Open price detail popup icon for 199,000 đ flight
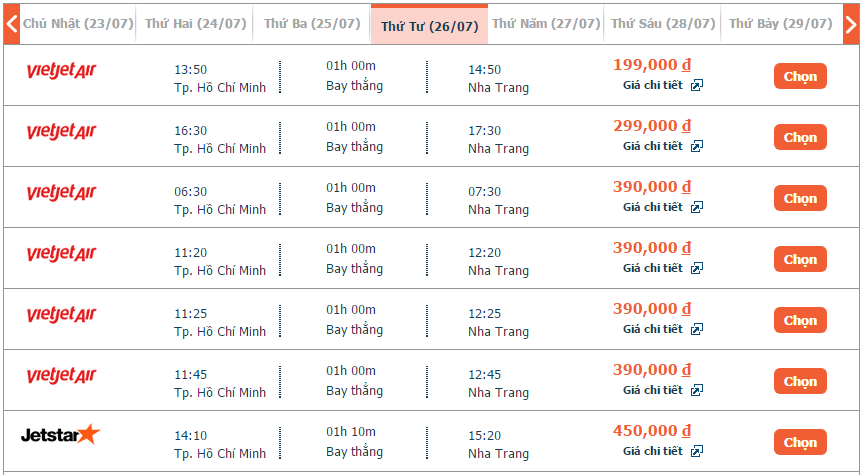Screen dimensions: 864x475 [697, 85]
